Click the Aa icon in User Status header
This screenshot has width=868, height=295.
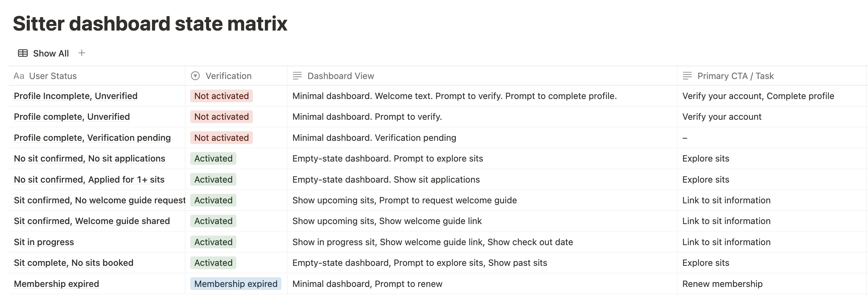tap(19, 76)
